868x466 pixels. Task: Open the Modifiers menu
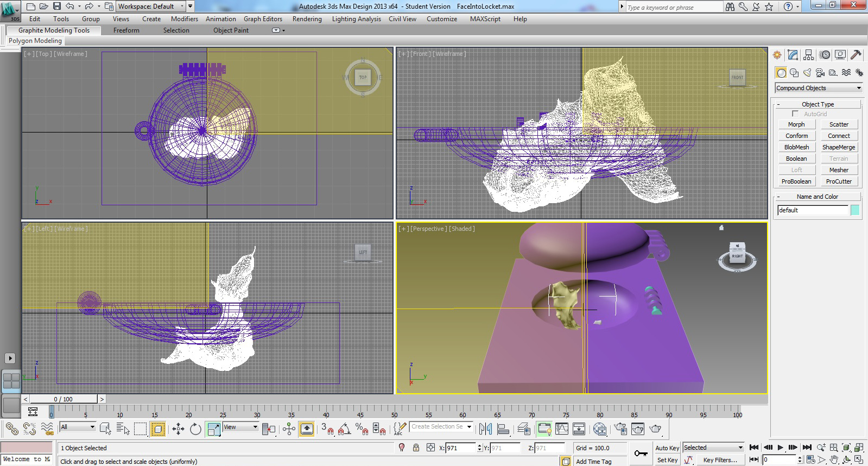click(185, 19)
